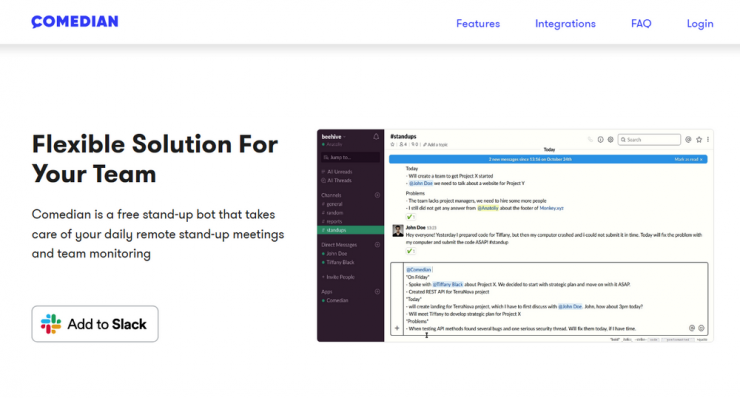Star the #standups channel via header star
This screenshot has height=398, width=740.
[392, 144]
